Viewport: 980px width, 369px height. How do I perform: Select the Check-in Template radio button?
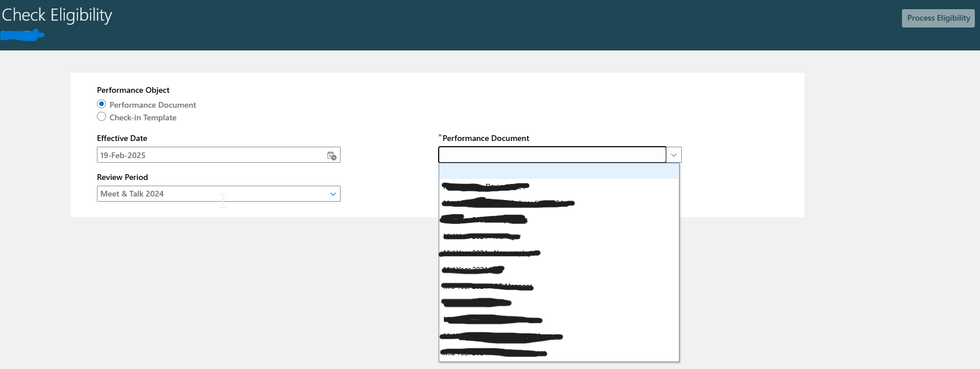(x=101, y=117)
